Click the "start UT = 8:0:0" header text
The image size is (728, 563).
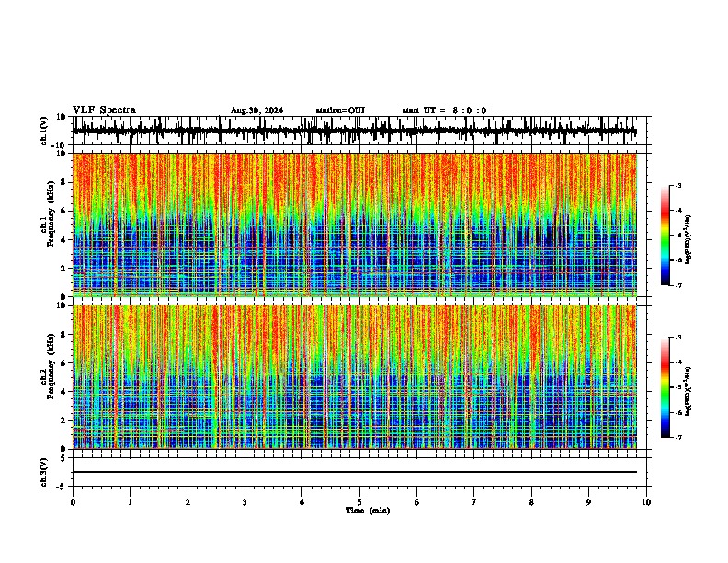[x=444, y=110]
